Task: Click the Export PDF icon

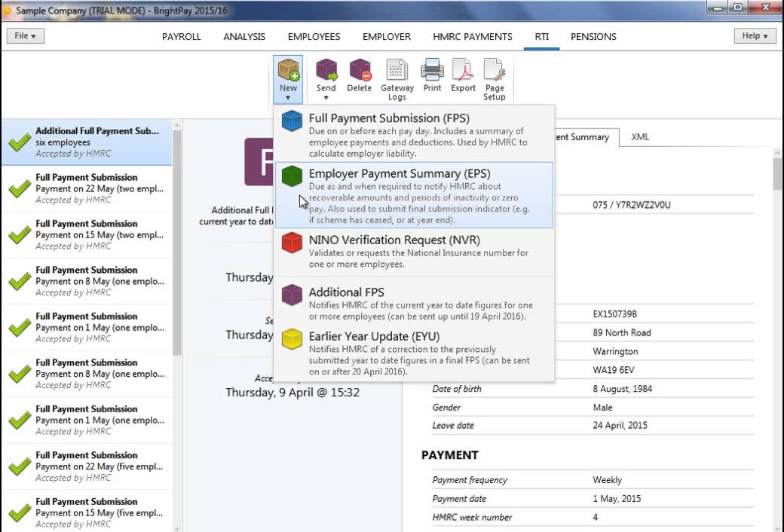Action: pos(463,70)
